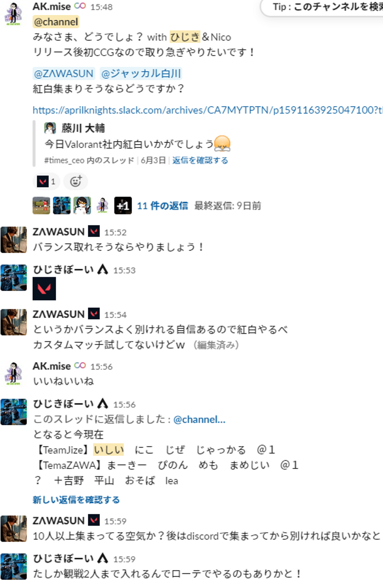
Task: Open 新しい返信を確認する link
Action: click(x=76, y=499)
